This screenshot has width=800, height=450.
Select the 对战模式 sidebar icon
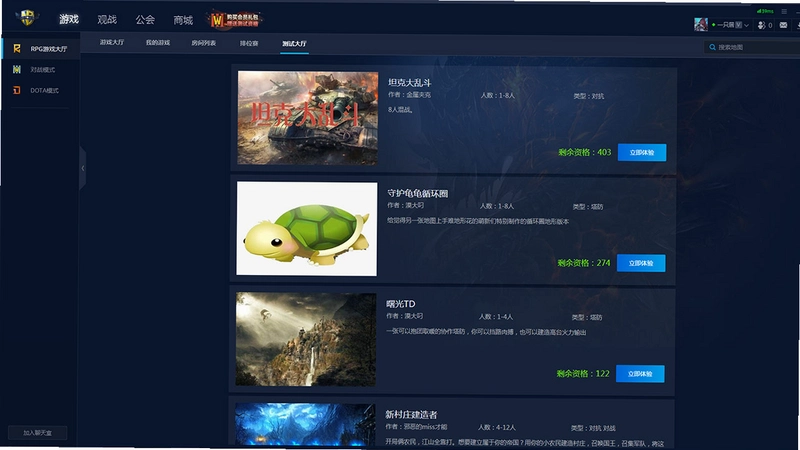[x=17, y=69]
